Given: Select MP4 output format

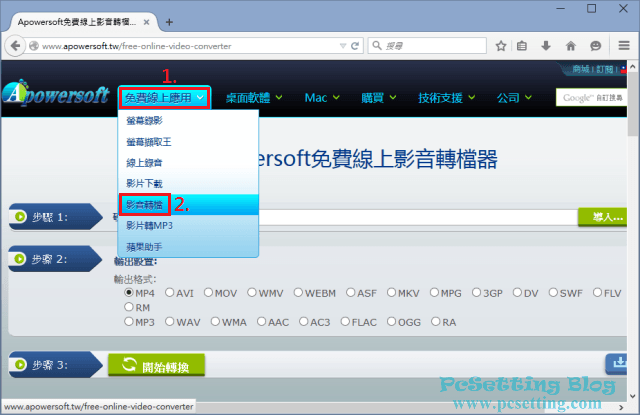Looking at the screenshot, I should pos(129,293).
